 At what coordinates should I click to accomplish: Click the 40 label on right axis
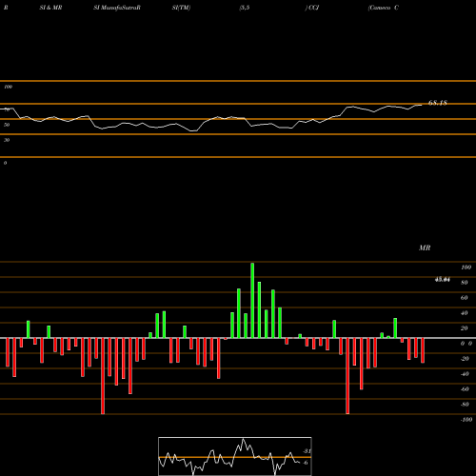coord(465,313)
